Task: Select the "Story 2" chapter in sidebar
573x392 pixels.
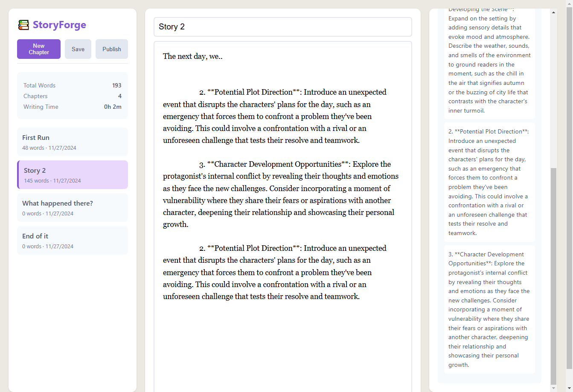Action: point(72,174)
